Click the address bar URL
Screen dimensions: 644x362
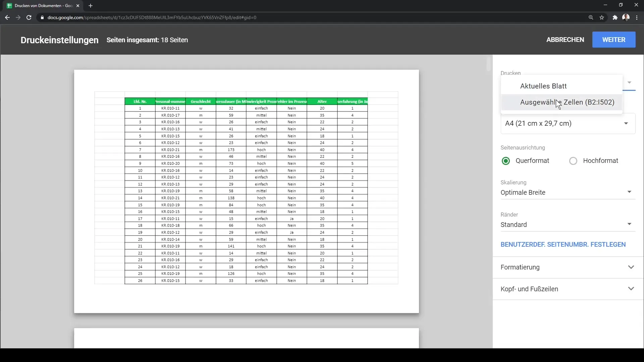coord(152,17)
